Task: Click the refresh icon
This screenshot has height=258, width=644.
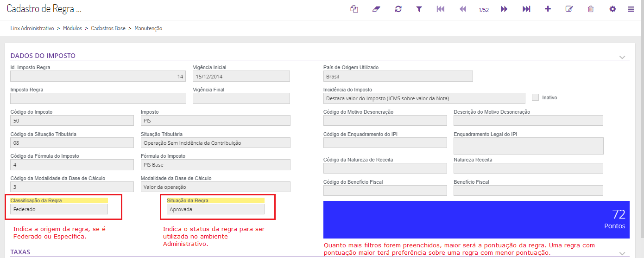Action: [x=398, y=9]
